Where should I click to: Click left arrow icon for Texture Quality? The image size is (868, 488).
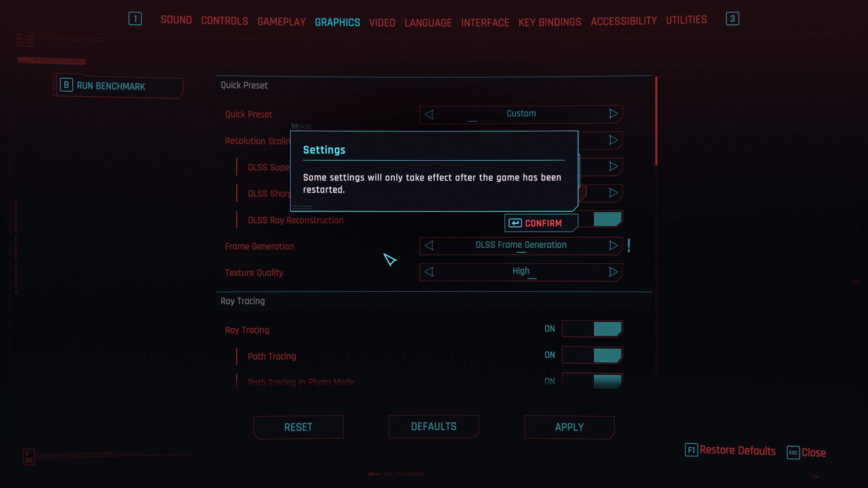click(429, 272)
